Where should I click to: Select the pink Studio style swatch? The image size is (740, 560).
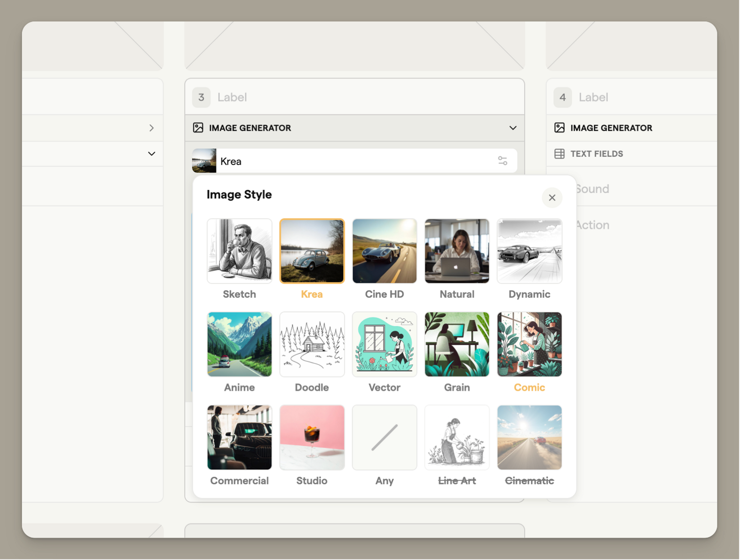tap(312, 437)
